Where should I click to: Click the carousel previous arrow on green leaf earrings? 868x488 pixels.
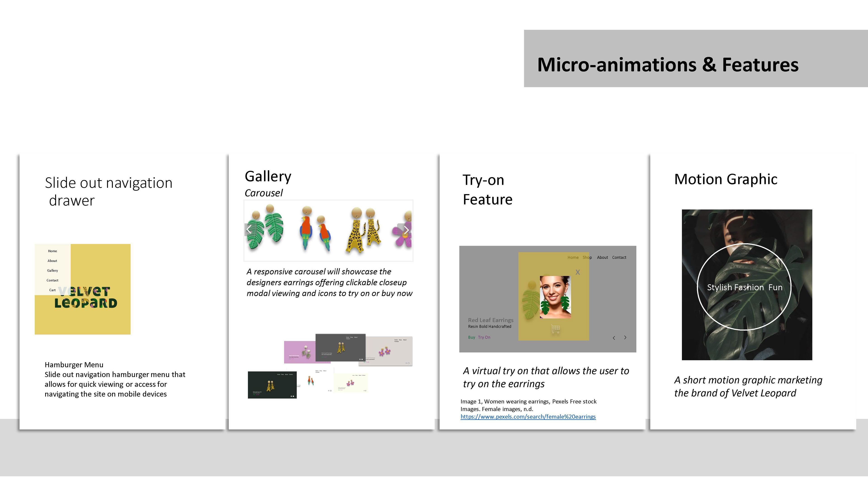(x=249, y=230)
